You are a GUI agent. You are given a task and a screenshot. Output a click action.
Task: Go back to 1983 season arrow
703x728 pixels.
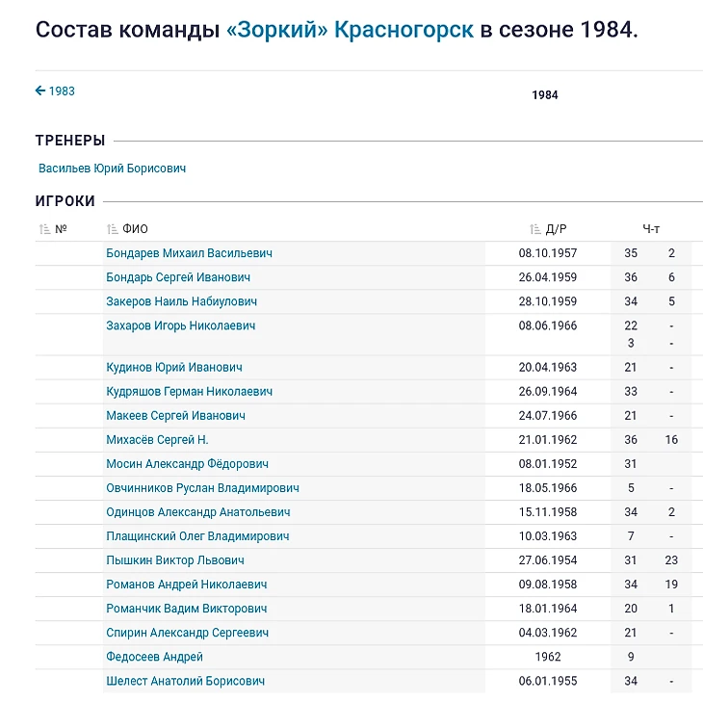coord(40,91)
